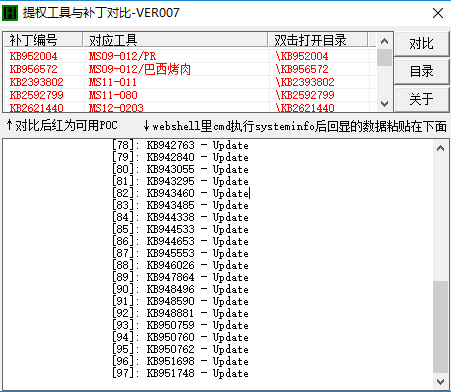The image size is (451, 392).
Task: Click the MS09-012/巴西烤肉 tool cell
Action: tap(140, 69)
